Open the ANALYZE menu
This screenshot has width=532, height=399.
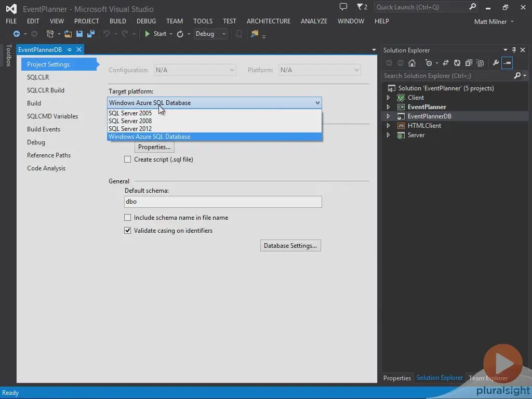(314, 21)
